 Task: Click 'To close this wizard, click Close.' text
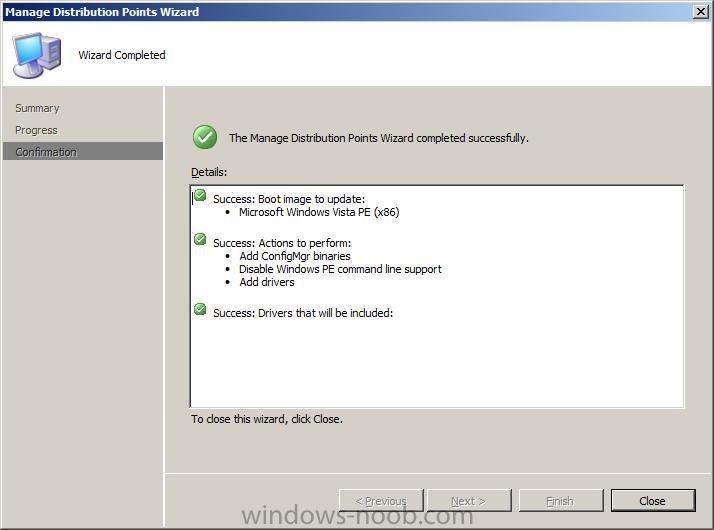[267, 419]
